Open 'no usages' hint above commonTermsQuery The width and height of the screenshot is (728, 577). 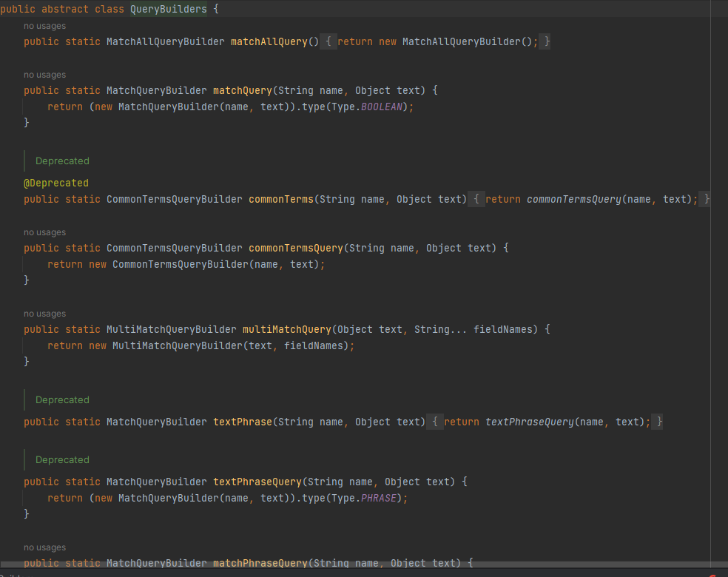[x=44, y=232]
